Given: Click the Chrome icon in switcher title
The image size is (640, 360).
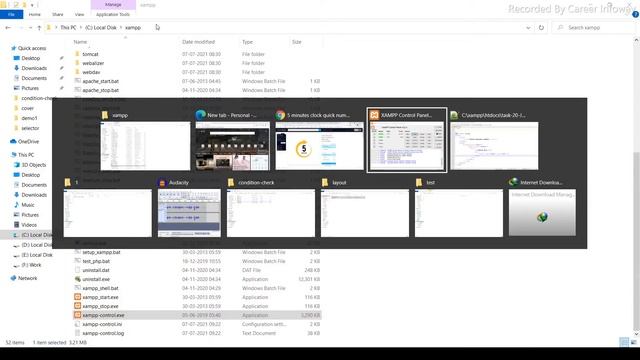Looking at the screenshot, I should (x=280, y=115).
